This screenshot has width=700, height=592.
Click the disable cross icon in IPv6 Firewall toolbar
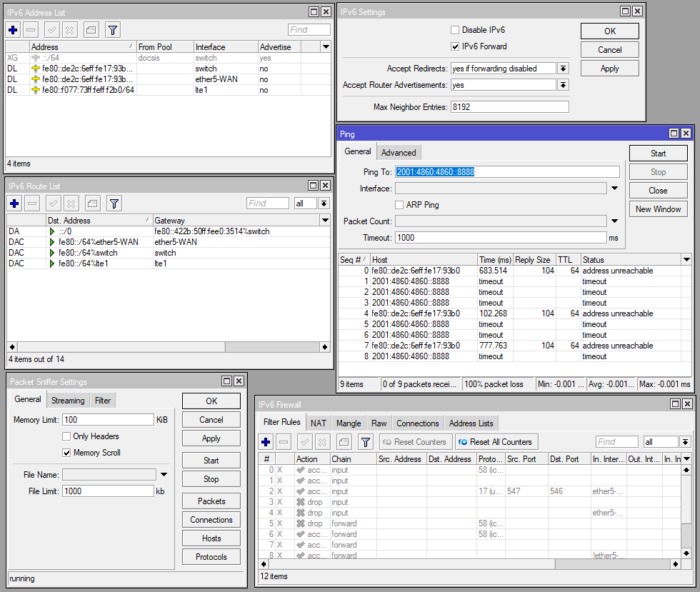coord(324,441)
